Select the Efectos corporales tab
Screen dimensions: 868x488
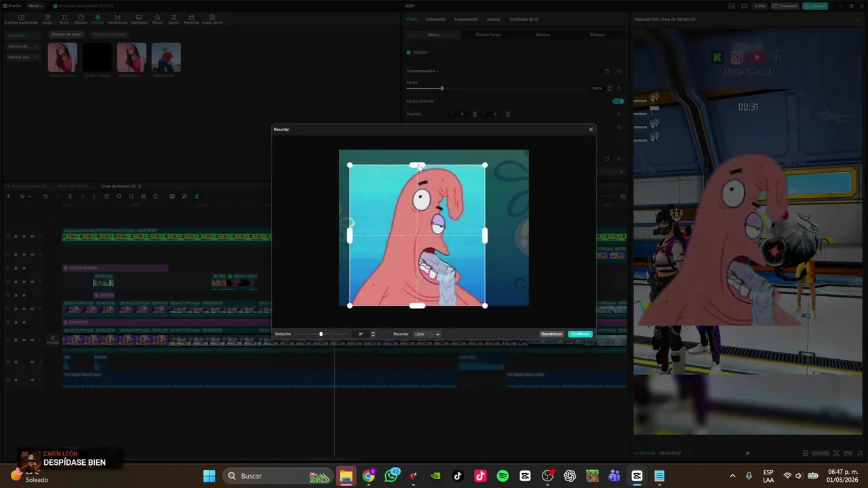[x=108, y=35]
